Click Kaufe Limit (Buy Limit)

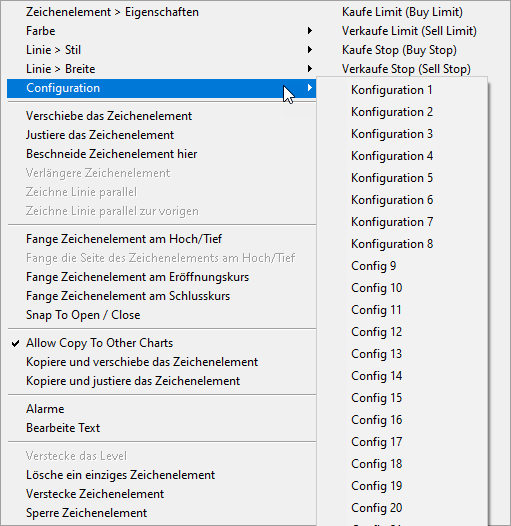(x=402, y=12)
